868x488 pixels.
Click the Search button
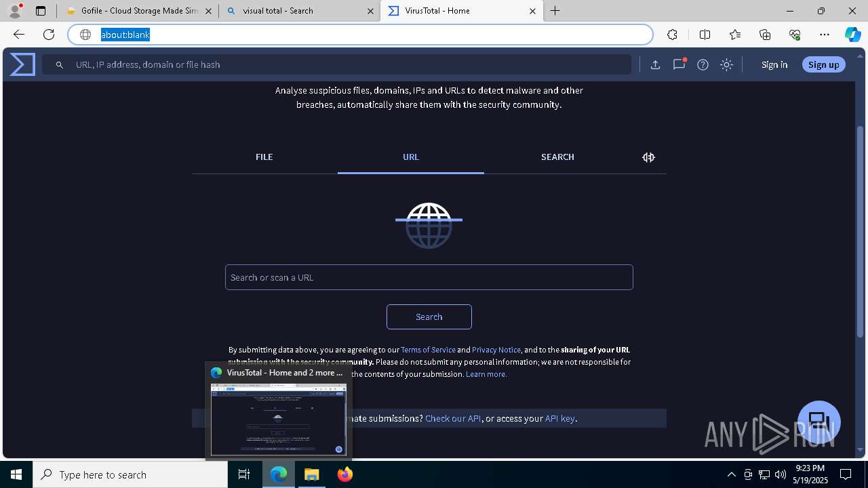(x=429, y=317)
